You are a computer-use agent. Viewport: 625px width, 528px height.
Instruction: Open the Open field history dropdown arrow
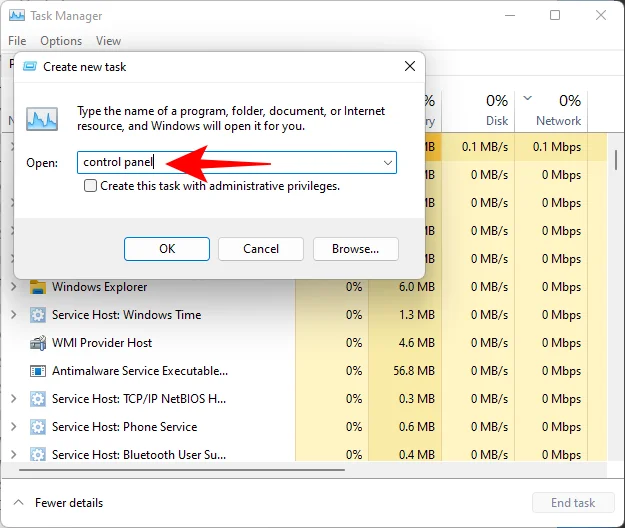pyautogui.click(x=387, y=163)
